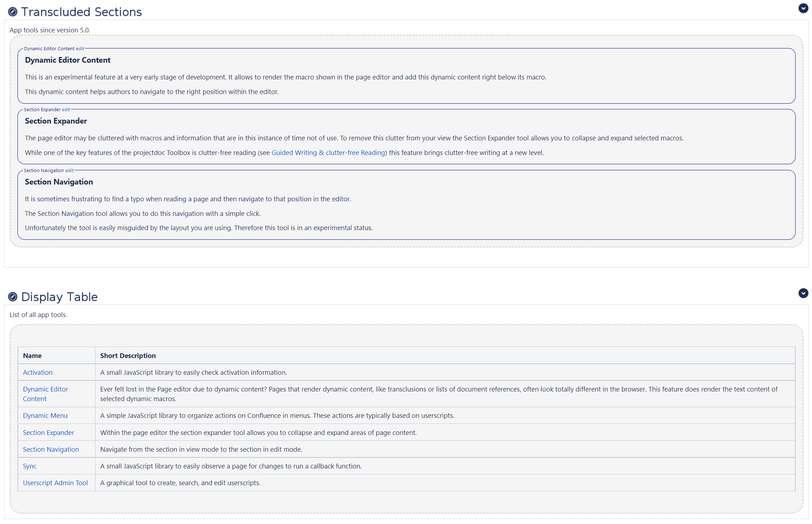Click the Display Table heading icon
812x524 pixels.
tap(12, 297)
